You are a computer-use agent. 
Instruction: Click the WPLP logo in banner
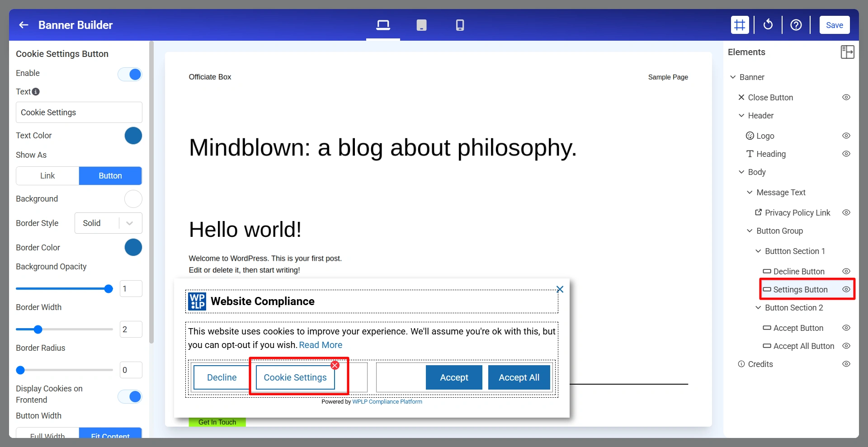197,301
